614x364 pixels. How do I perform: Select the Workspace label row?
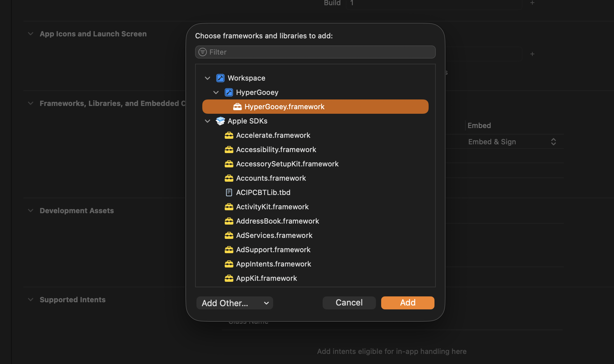point(315,78)
